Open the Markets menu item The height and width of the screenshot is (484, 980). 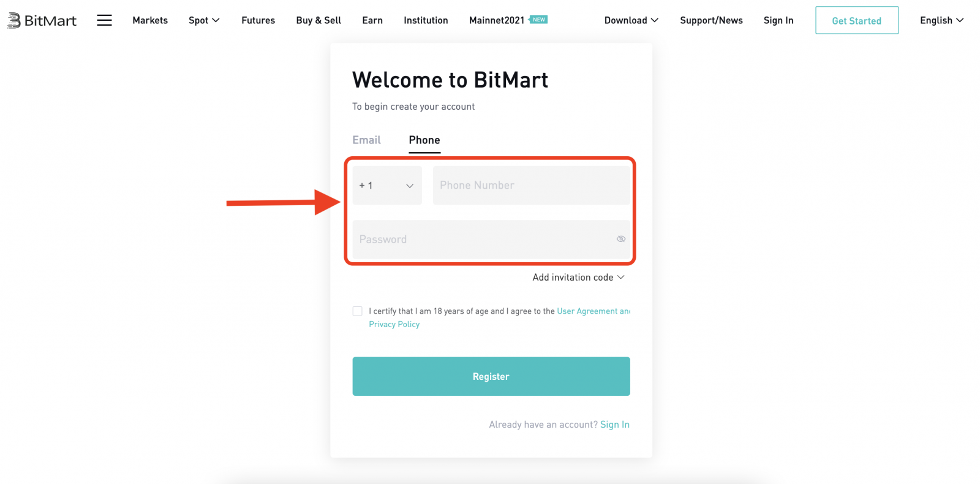pos(149,20)
